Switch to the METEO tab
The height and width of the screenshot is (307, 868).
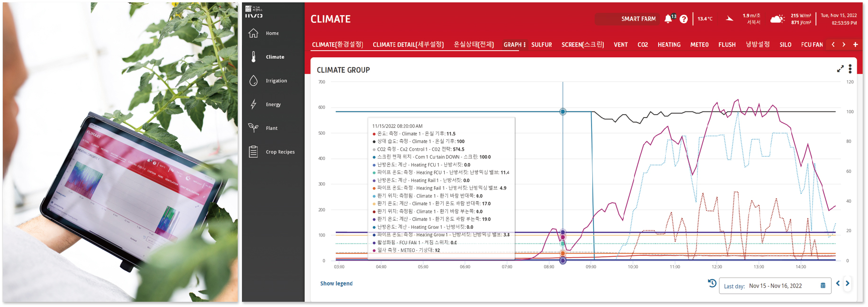(x=699, y=45)
